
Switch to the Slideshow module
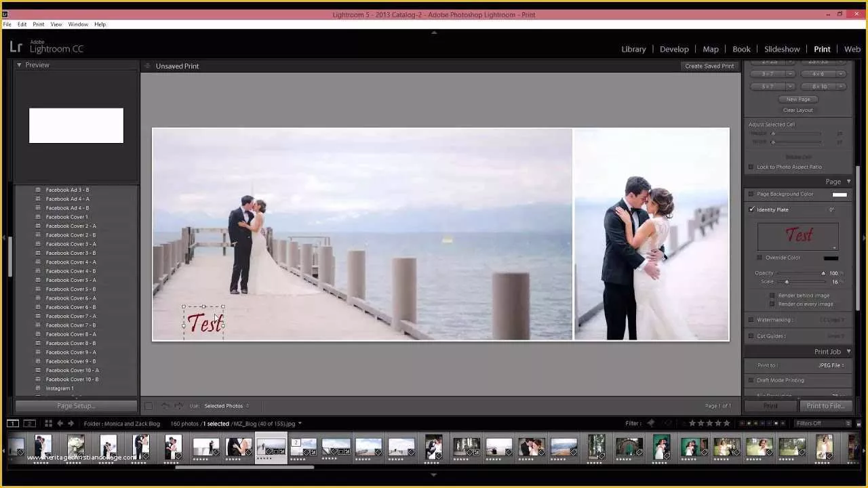coord(782,49)
